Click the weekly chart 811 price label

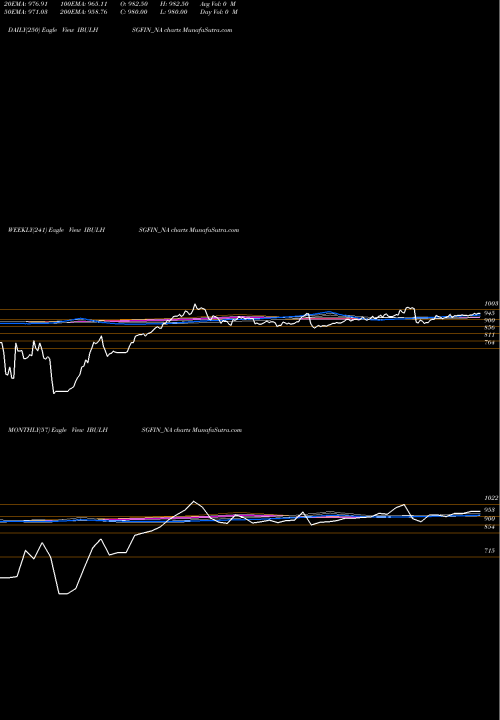[489, 336]
